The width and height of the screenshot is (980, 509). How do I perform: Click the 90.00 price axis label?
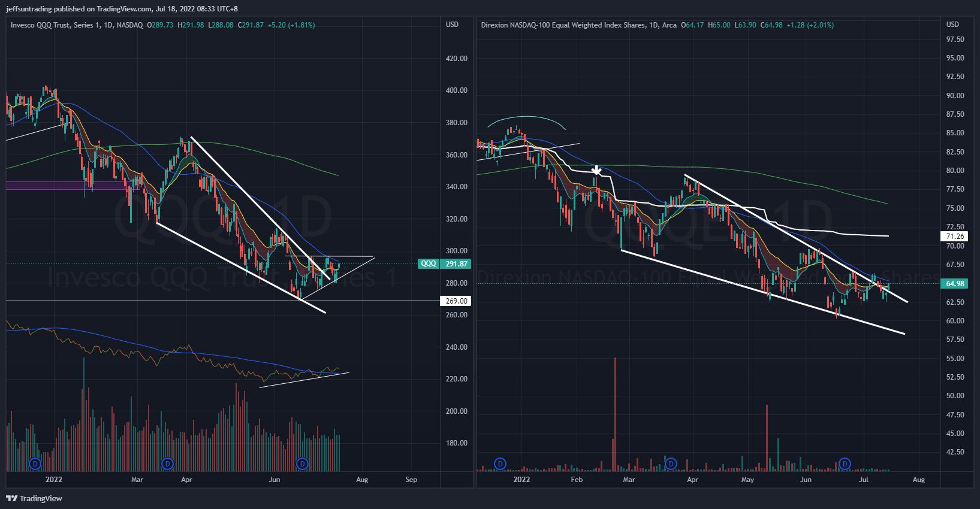955,96
